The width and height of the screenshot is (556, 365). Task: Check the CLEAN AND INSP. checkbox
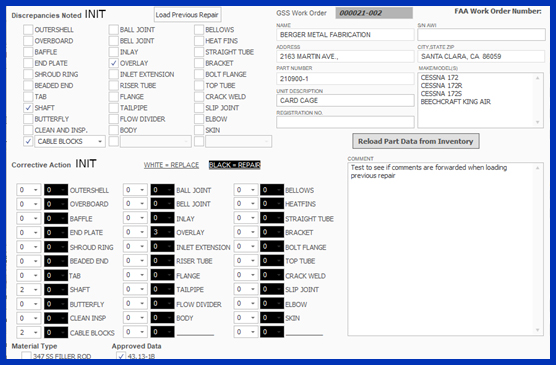coord(28,130)
